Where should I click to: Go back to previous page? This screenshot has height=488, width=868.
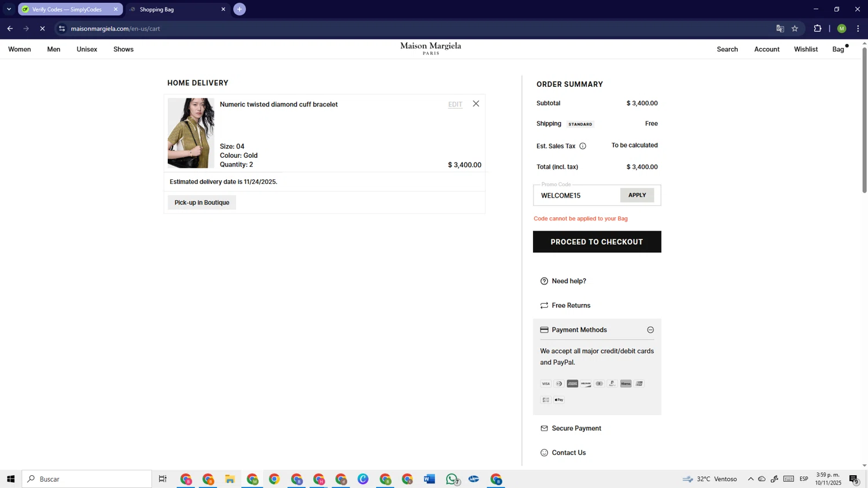10,28
